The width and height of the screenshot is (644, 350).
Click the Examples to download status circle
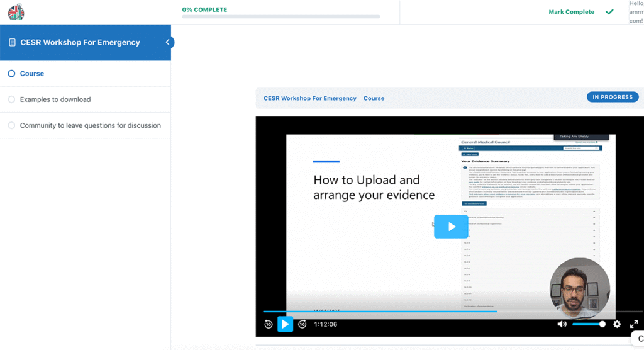(11, 99)
